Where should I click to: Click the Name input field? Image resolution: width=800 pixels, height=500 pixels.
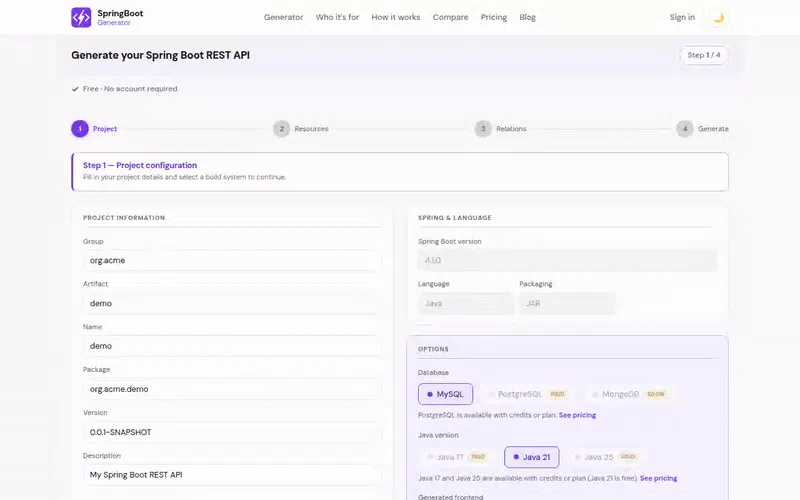232,346
